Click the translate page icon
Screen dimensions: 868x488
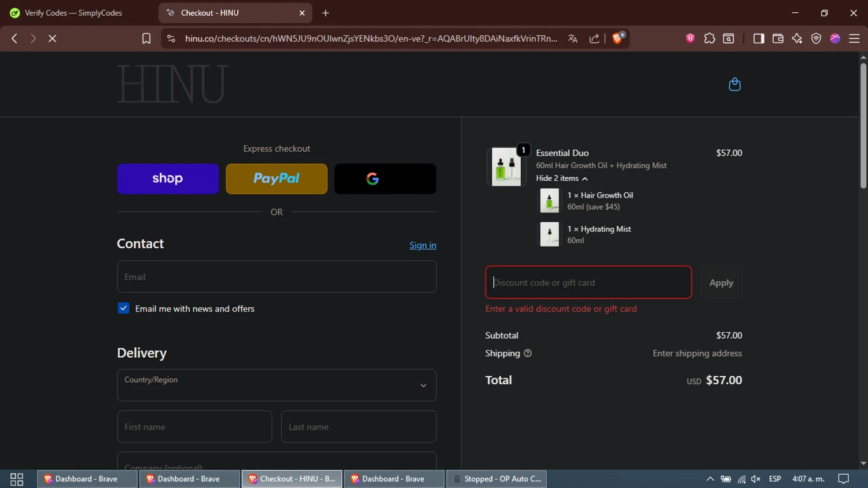pyautogui.click(x=573, y=38)
